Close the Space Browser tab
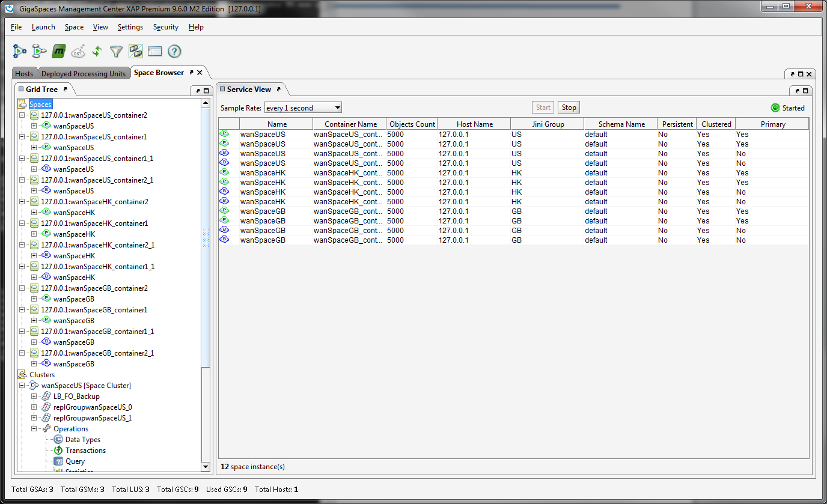This screenshot has width=827, height=504. pyautogui.click(x=200, y=73)
